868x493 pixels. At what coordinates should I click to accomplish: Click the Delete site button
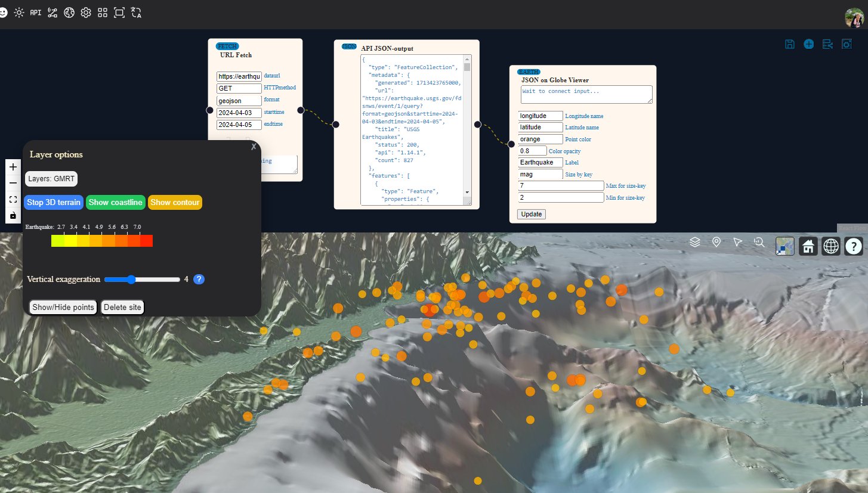(x=122, y=307)
